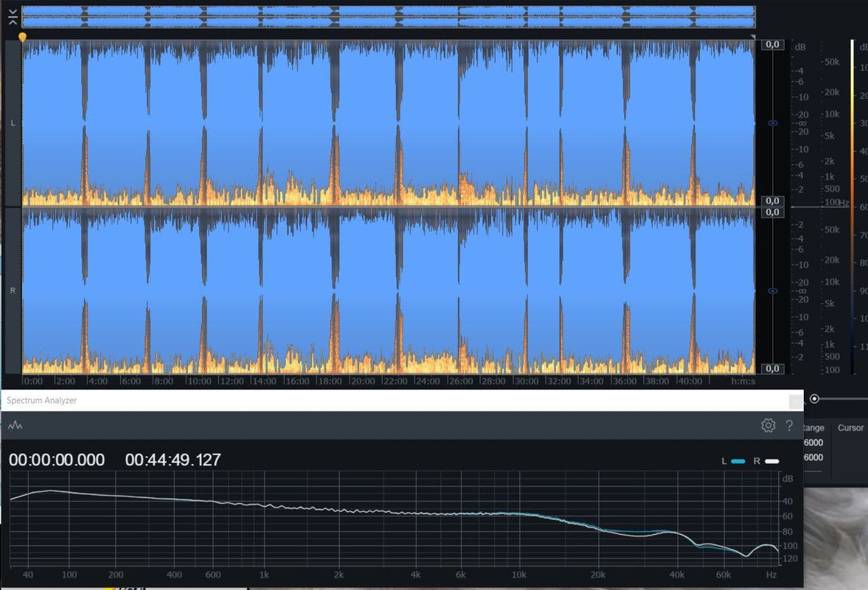Click the zoom slider knob right of analyzer title
Screen dimensions: 868x590
click(x=814, y=398)
